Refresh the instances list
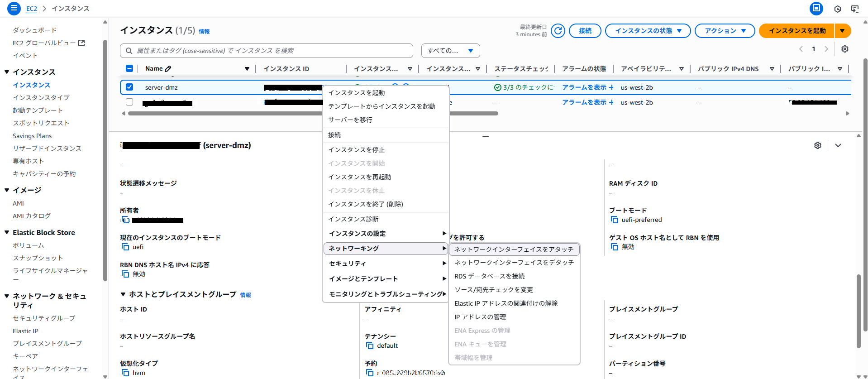868x379 pixels. click(x=558, y=31)
